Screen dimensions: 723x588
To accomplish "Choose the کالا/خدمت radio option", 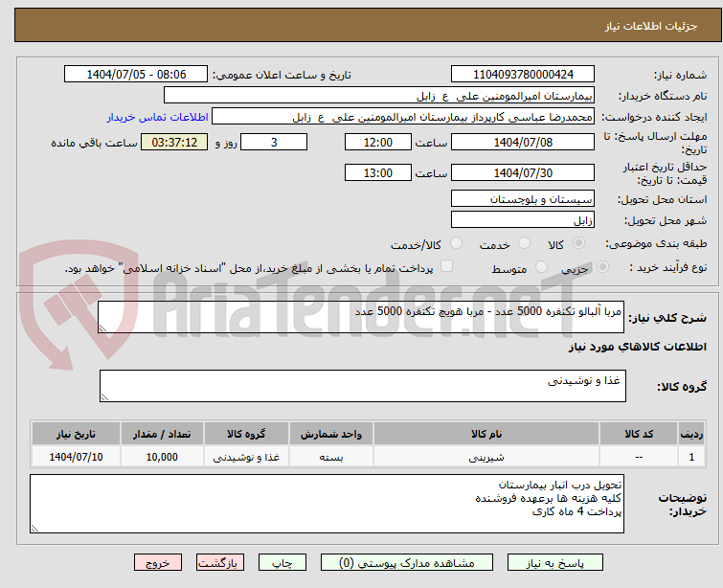I will (456, 244).
